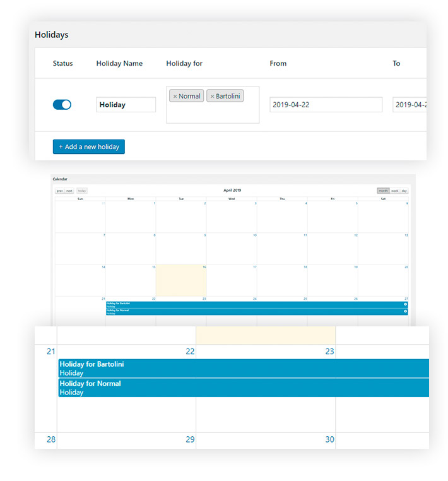
Task: Go to next month with next button
Action: (69, 191)
